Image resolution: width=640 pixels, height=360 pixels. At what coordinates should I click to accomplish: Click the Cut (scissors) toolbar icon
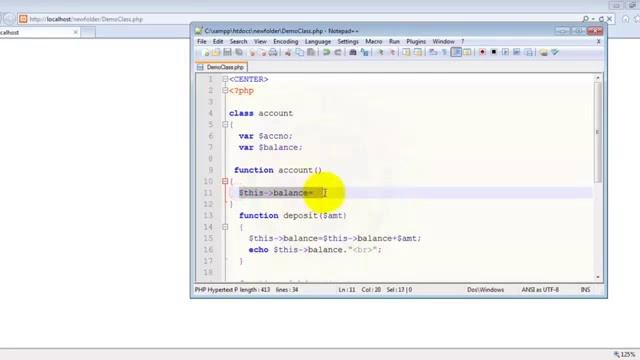coord(288,52)
